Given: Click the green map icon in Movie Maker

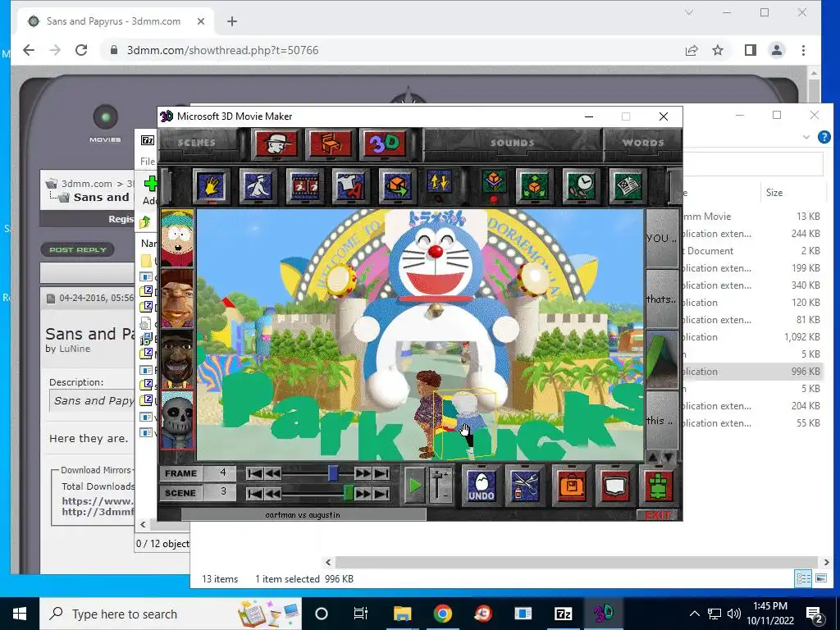Looking at the screenshot, I should 659,486.
